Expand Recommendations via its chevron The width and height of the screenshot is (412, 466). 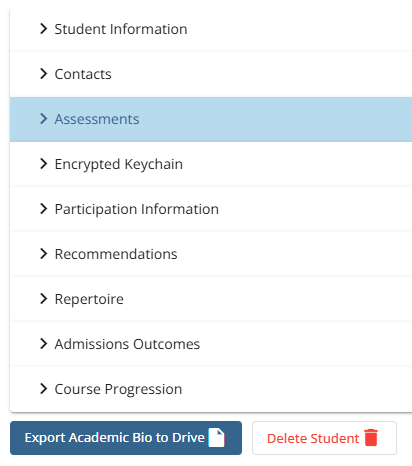43,254
